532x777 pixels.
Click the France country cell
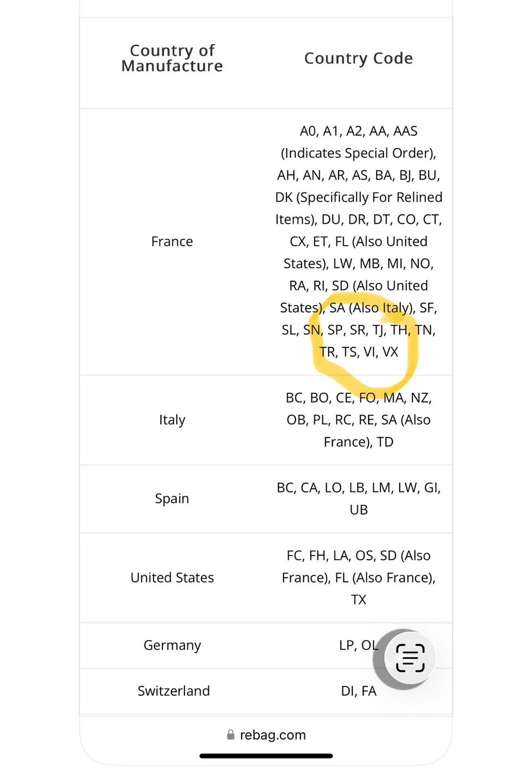(172, 241)
